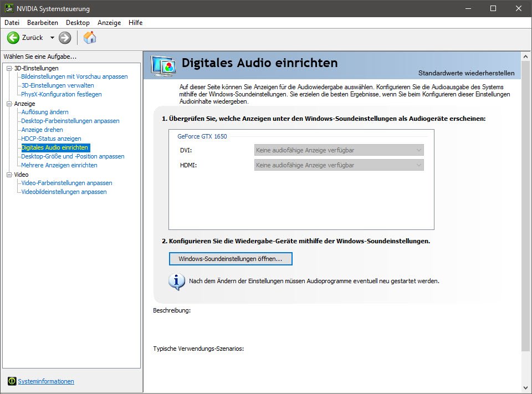The width and height of the screenshot is (532, 394).
Task: Click the GeForce GTX 1650 group label
Action: (202, 136)
